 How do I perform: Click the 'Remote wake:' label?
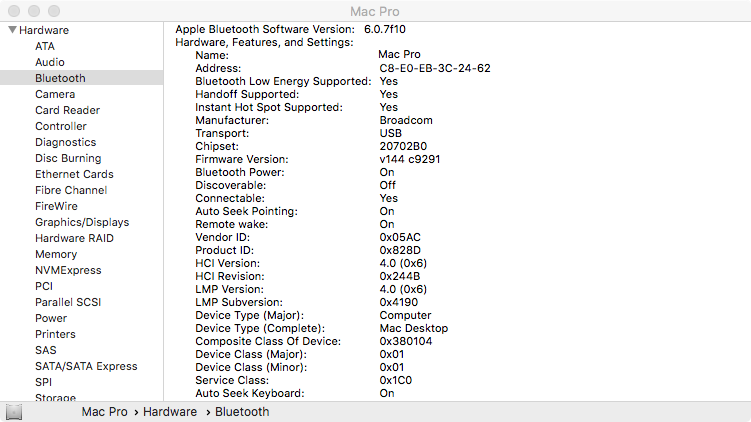232,224
